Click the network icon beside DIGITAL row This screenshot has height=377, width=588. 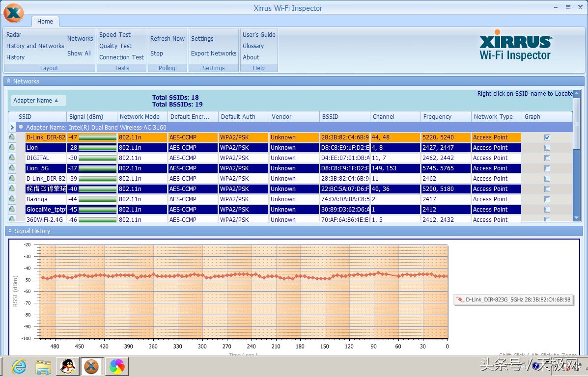point(12,158)
